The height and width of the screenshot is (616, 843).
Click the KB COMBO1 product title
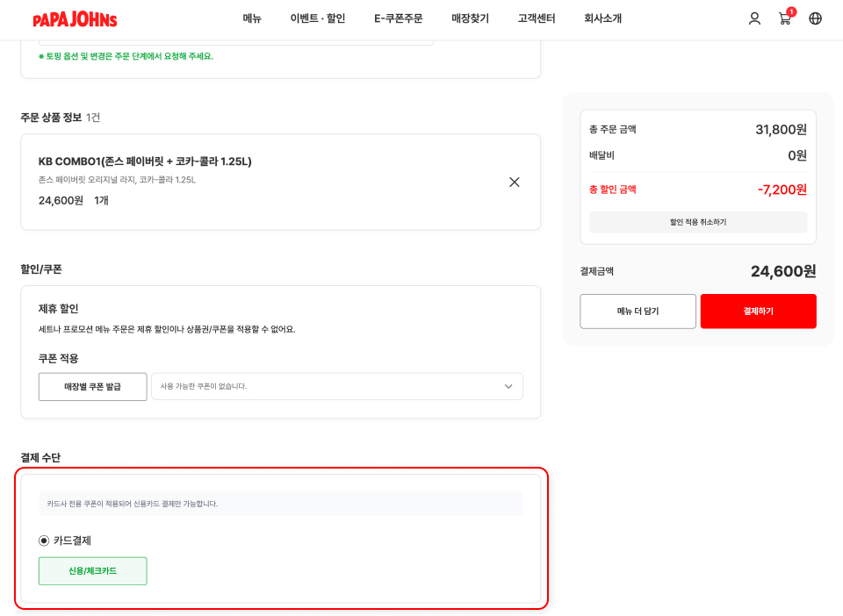[x=145, y=161]
